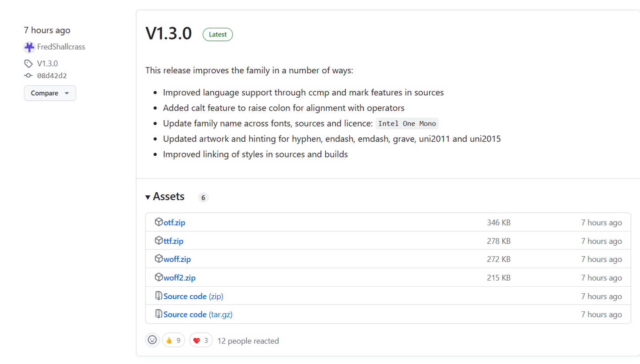Toggle the thumbs-up reaction
Image resolution: width=640 pixels, height=364 pixels.
(173, 340)
